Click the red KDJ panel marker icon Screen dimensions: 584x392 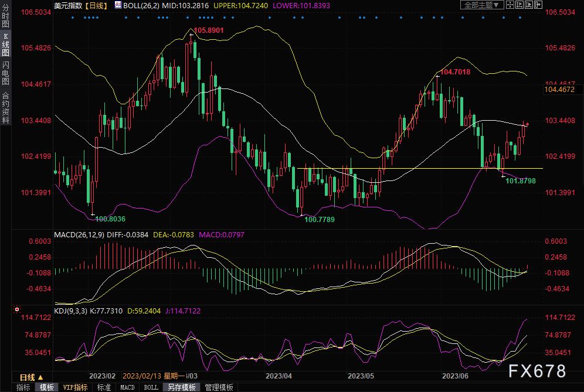tap(17, 309)
